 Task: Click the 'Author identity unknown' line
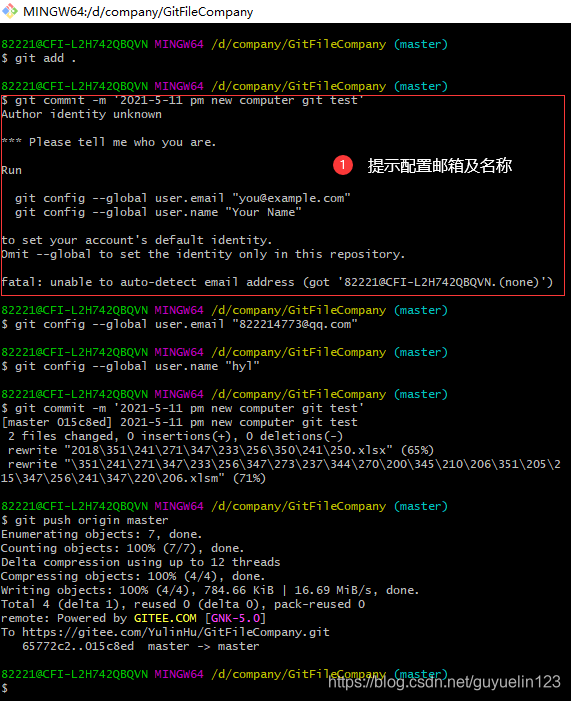pyautogui.click(x=81, y=114)
